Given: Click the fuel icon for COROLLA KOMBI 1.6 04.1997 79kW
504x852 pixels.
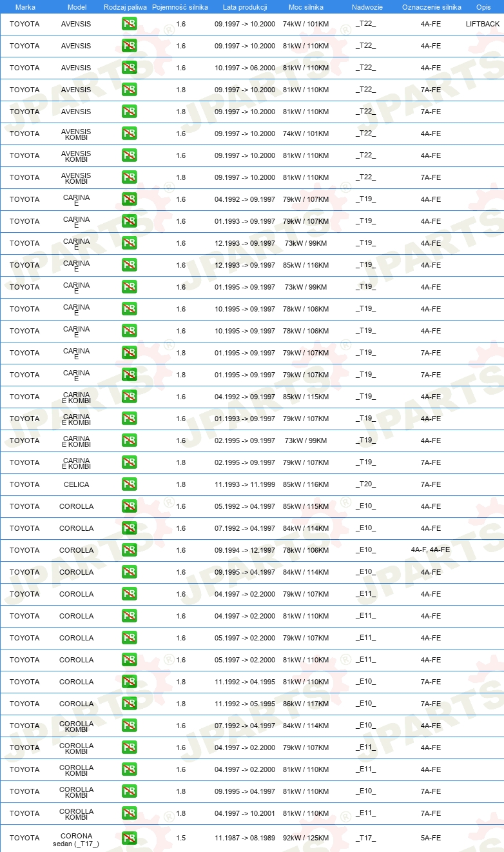Looking at the screenshot, I should [x=129, y=748].
